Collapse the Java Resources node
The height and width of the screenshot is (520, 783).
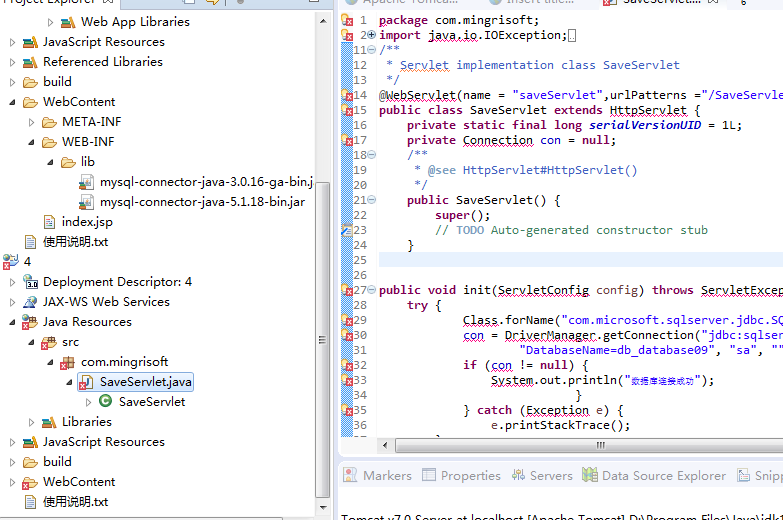(12, 322)
